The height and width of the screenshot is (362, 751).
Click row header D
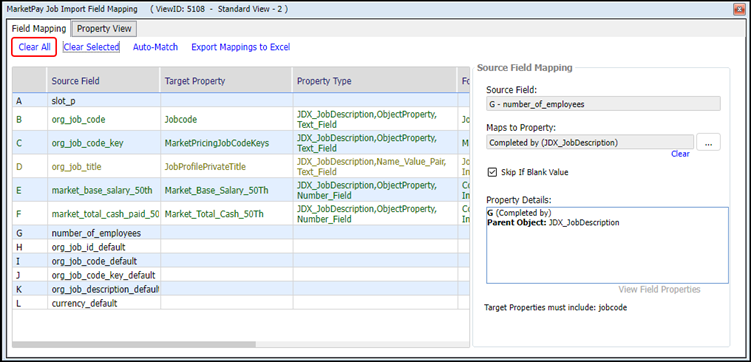(30, 167)
